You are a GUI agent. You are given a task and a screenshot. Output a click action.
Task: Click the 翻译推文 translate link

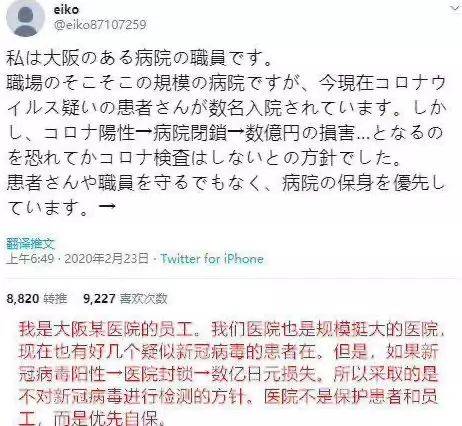coord(30,244)
